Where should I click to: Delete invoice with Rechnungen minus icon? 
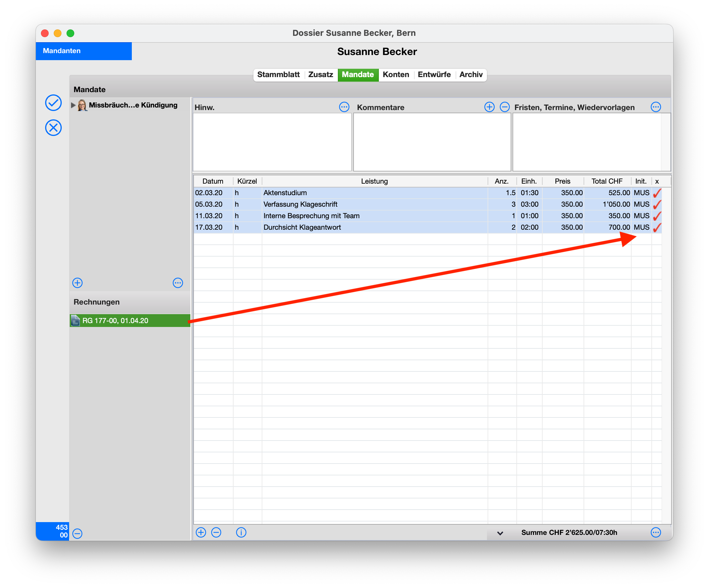click(77, 533)
